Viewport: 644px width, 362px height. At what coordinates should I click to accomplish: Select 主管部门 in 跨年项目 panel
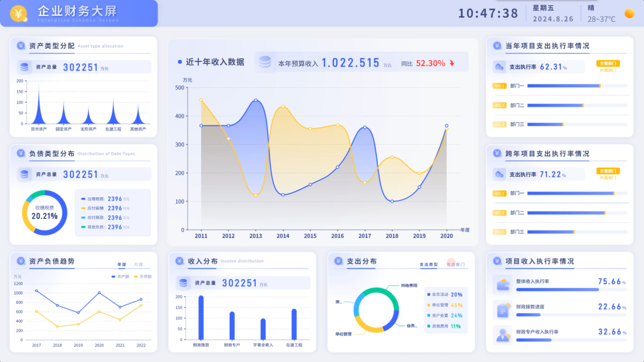608,171
